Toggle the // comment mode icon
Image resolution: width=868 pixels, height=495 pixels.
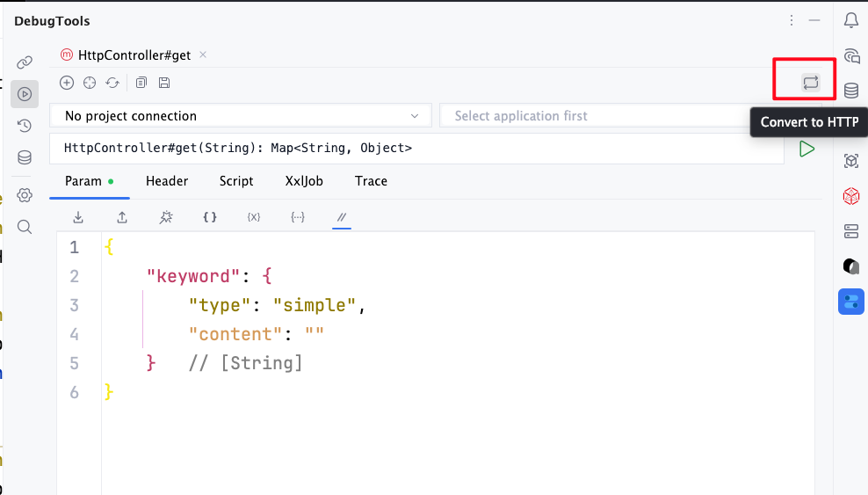point(342,217)
